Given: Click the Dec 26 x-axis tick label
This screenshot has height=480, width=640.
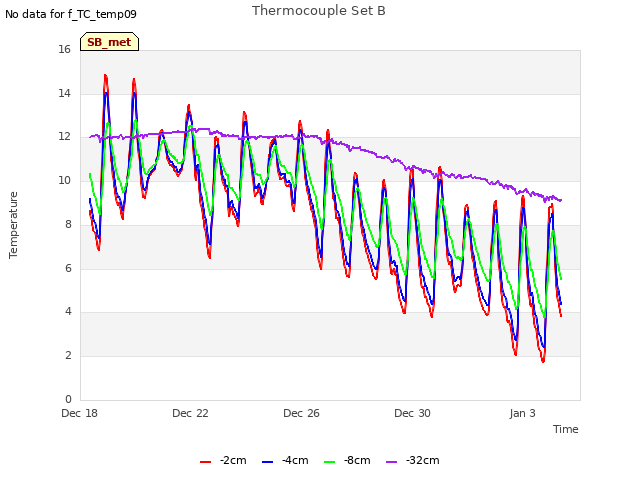Looking at the screenshot, I should [x=302, y=413].
